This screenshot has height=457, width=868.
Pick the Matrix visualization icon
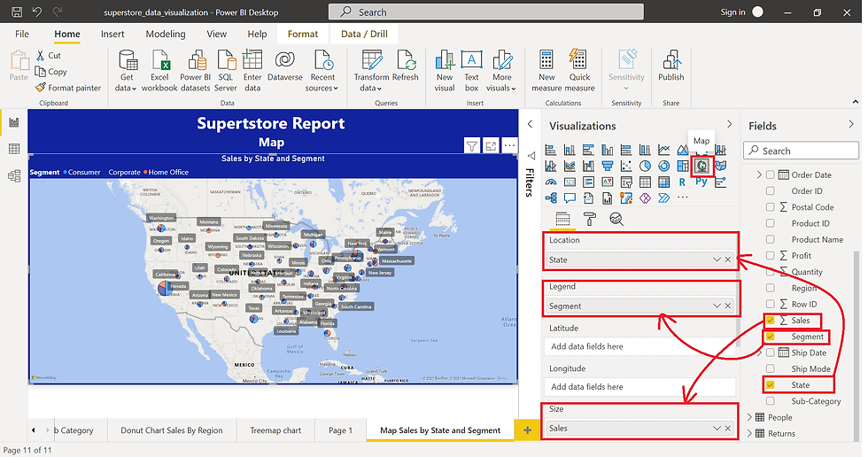click(663, 182)
